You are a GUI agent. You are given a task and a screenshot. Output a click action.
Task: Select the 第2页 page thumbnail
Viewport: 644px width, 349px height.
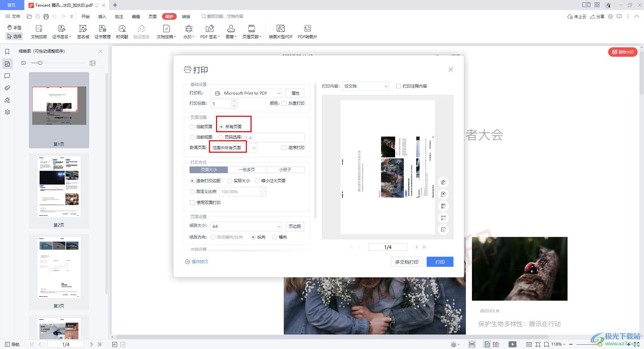(59, 191)
